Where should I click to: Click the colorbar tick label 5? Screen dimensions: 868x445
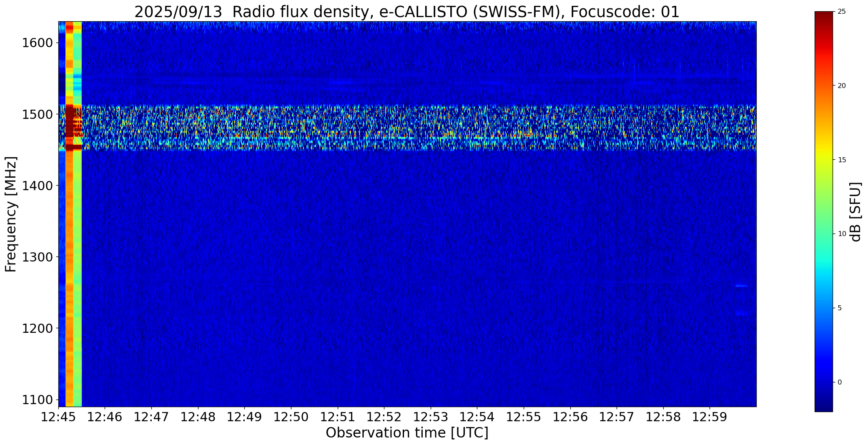pyautogui.click(x=840, y=308)
